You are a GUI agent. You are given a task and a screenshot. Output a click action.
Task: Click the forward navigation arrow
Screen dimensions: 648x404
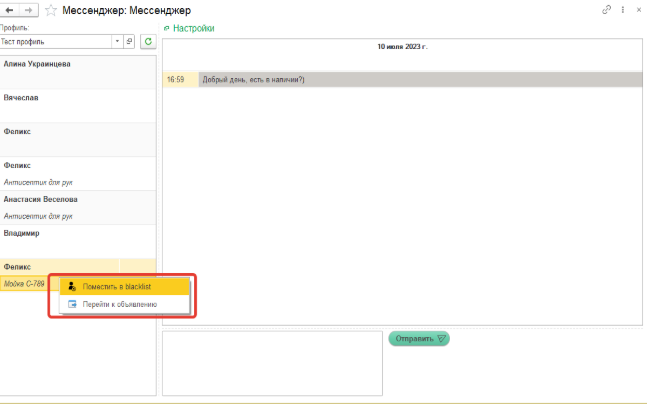click(30, 10)
